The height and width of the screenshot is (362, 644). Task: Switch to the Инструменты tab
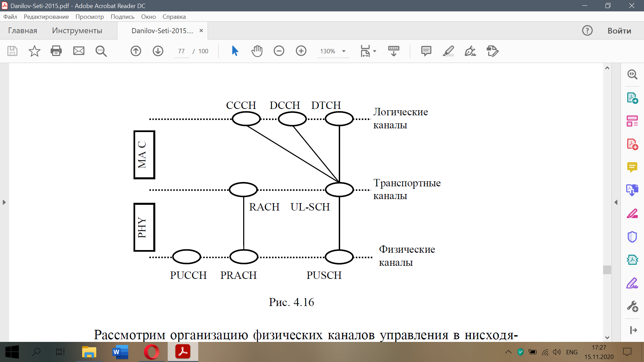(x=77, y=31)
